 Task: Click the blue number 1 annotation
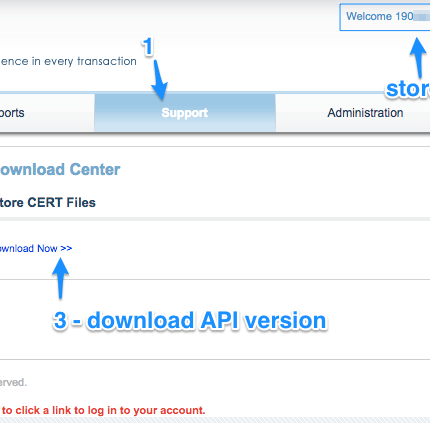(x=148, y=46)
